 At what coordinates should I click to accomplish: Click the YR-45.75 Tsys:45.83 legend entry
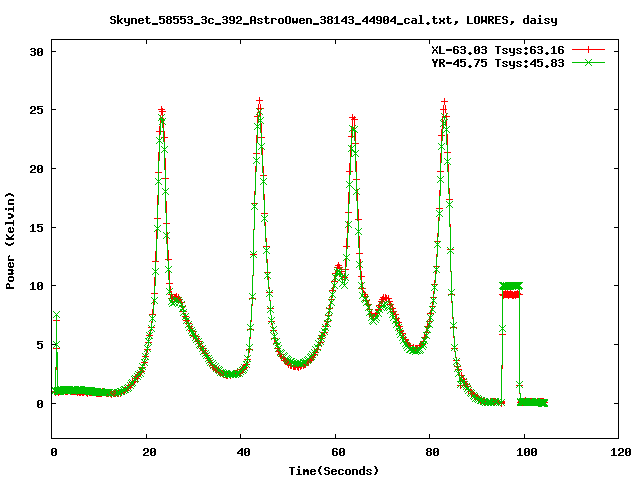coord(498,63)
